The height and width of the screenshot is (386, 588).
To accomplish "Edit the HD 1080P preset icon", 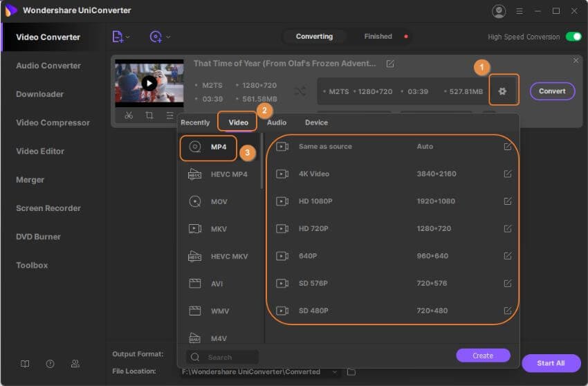I will pyautogui.click(x=507, y=201).
